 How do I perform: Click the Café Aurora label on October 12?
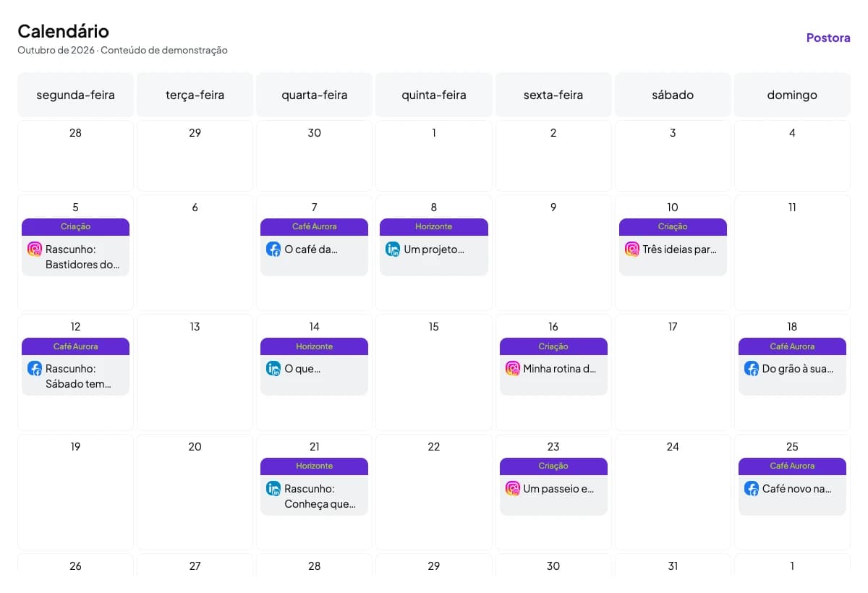pos(75,346)
